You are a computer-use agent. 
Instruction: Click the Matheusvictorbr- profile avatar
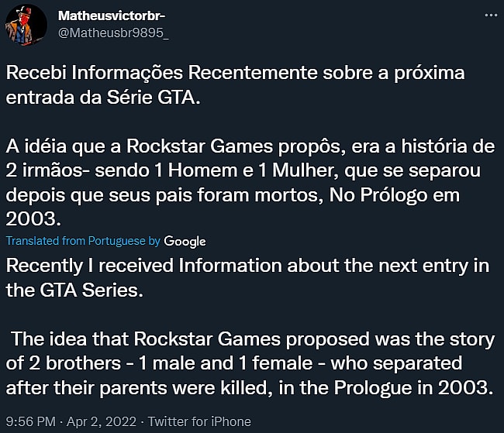tap(24, 27)
